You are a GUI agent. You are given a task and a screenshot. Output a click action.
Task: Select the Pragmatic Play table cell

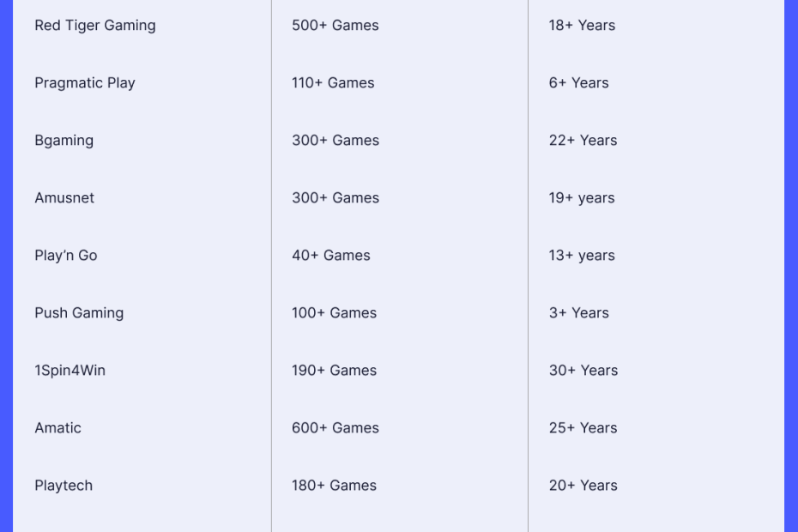pyautogui.click(x=85, y=83)
